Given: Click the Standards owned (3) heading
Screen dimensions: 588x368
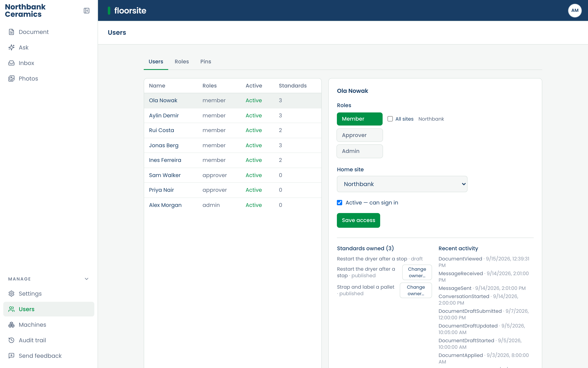Looking at the screenshot, I should [x=365, y=248].
